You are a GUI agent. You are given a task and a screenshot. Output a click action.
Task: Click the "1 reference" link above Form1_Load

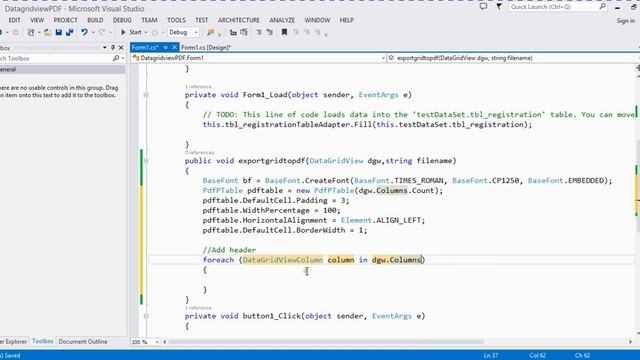198,87
